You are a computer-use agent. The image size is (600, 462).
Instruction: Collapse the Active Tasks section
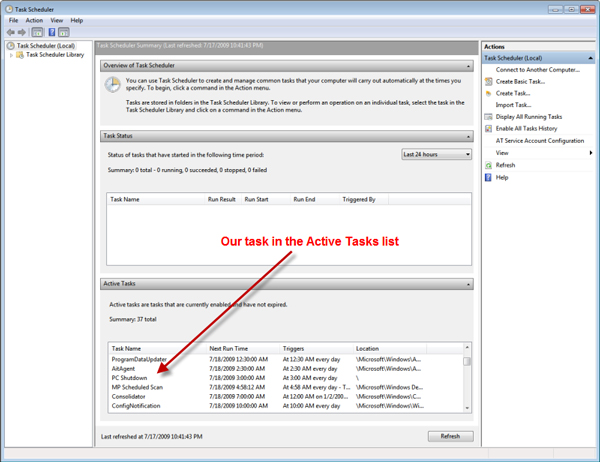(468, 284)
